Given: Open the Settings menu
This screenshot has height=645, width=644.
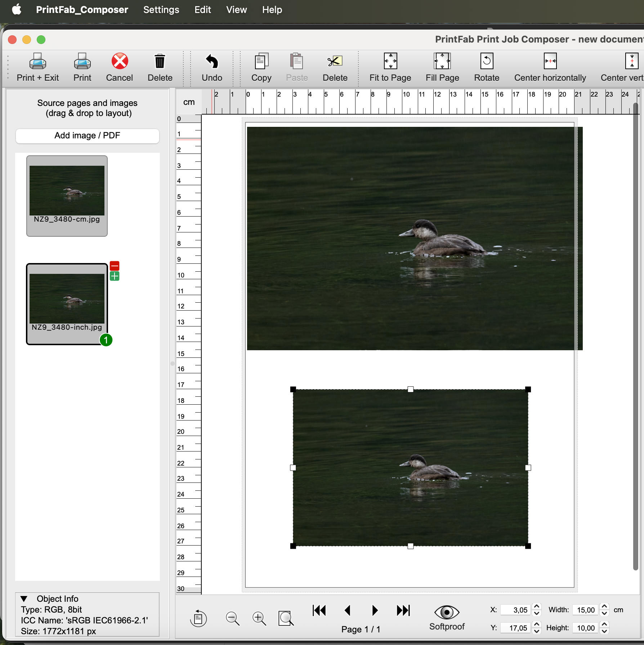Looking at the screenshot, I should click(x=161, y=10).
